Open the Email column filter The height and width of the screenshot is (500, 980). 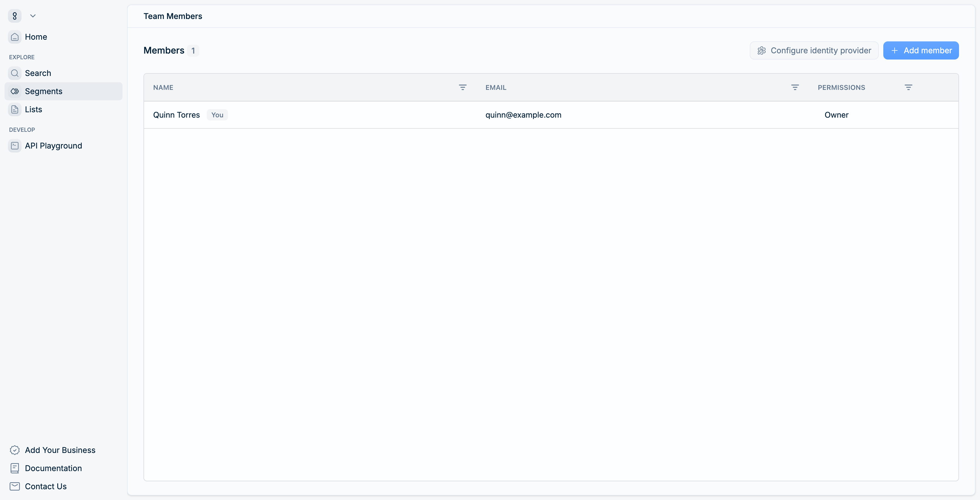point(795,88)
